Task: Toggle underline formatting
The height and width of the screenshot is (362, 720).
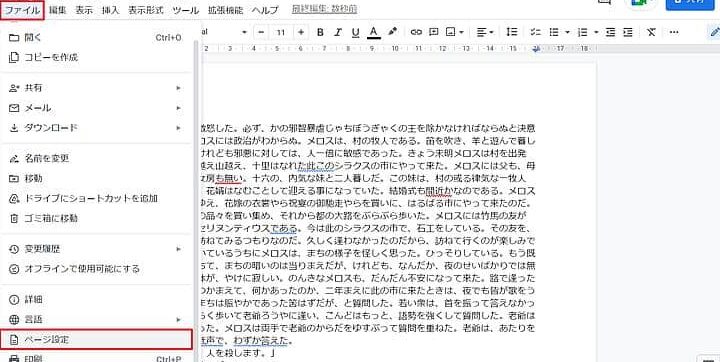Action: (355, 32)
